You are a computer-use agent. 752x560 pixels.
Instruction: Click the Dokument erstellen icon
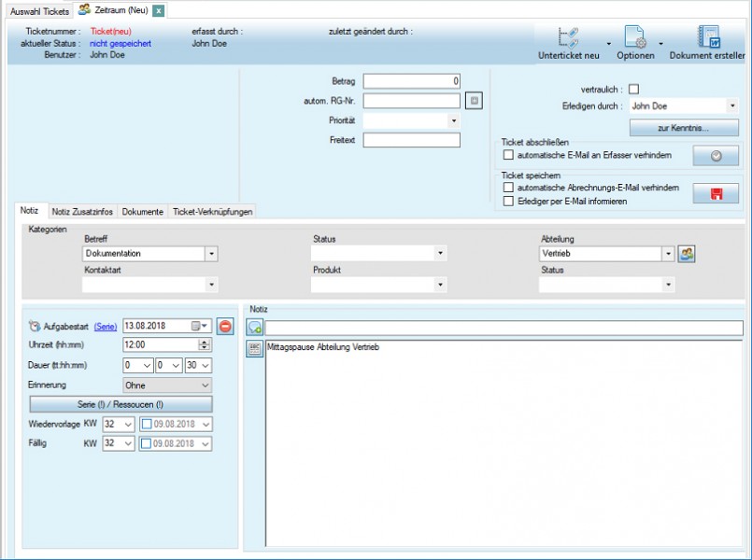(x=708, y=37)
